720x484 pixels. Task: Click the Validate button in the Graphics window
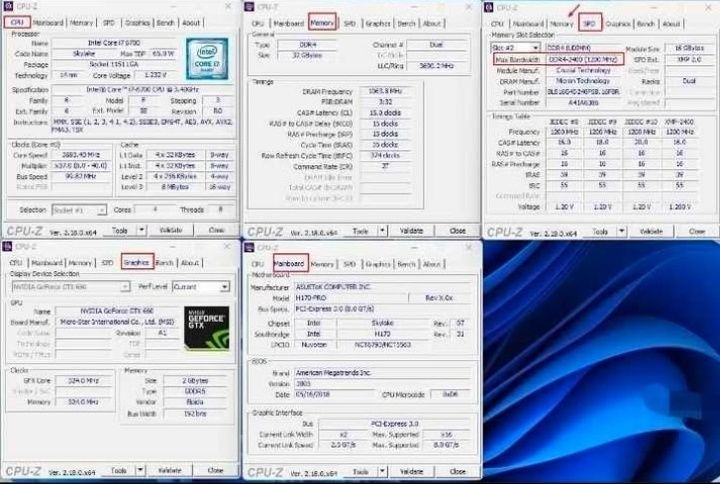(x=169, y=470)
